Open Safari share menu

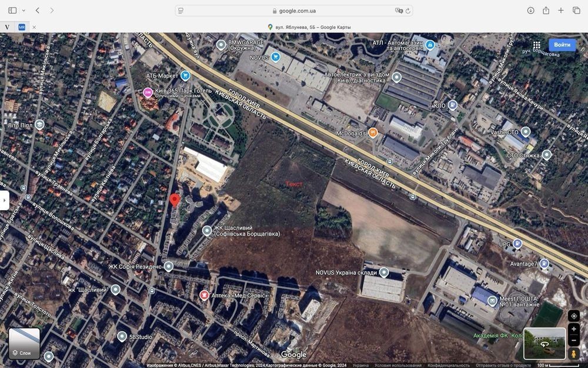tap(546, 11)
